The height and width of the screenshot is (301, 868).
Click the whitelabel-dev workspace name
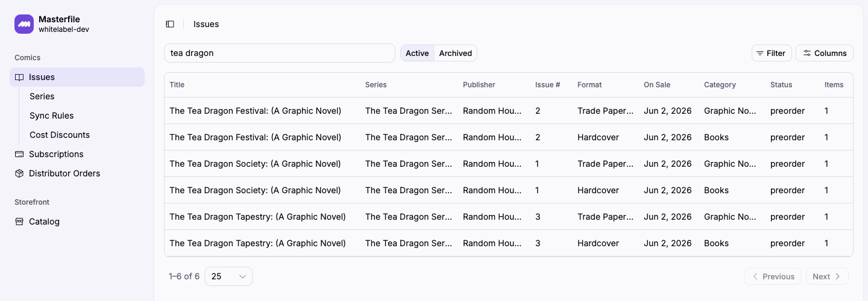coord(64,29)
